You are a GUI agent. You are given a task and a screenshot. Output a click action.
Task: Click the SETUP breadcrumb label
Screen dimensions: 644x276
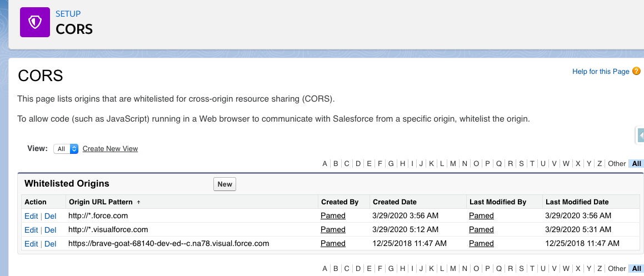point(68,13)
